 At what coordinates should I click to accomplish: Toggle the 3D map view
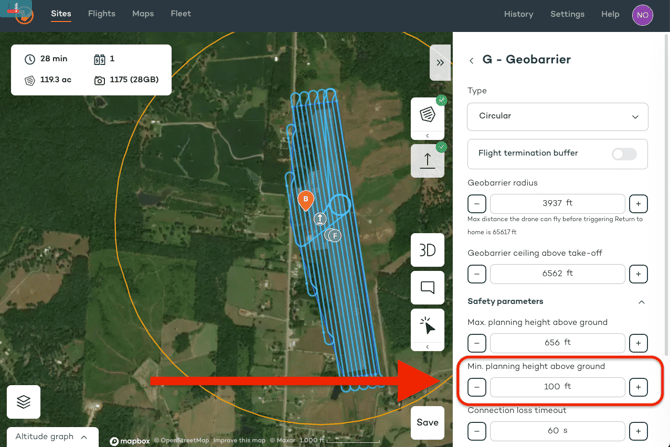point(427,250)
